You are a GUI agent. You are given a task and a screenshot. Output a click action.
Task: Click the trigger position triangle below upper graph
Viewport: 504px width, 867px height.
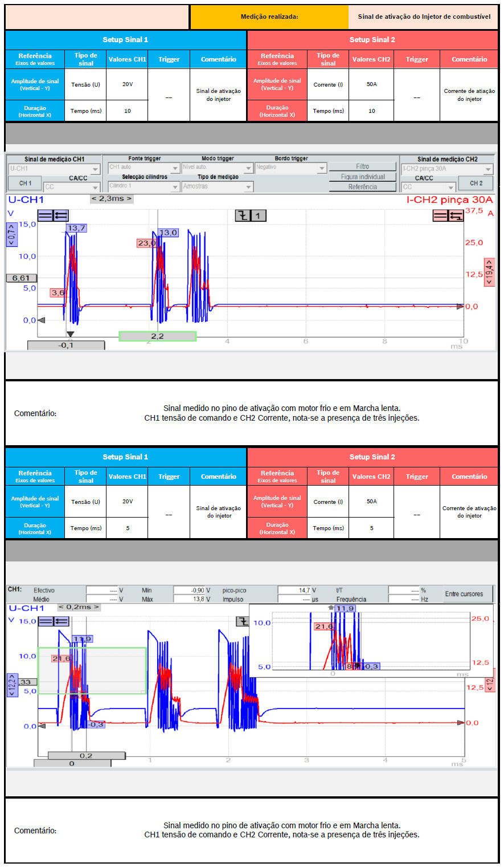(x=70, y=334)
